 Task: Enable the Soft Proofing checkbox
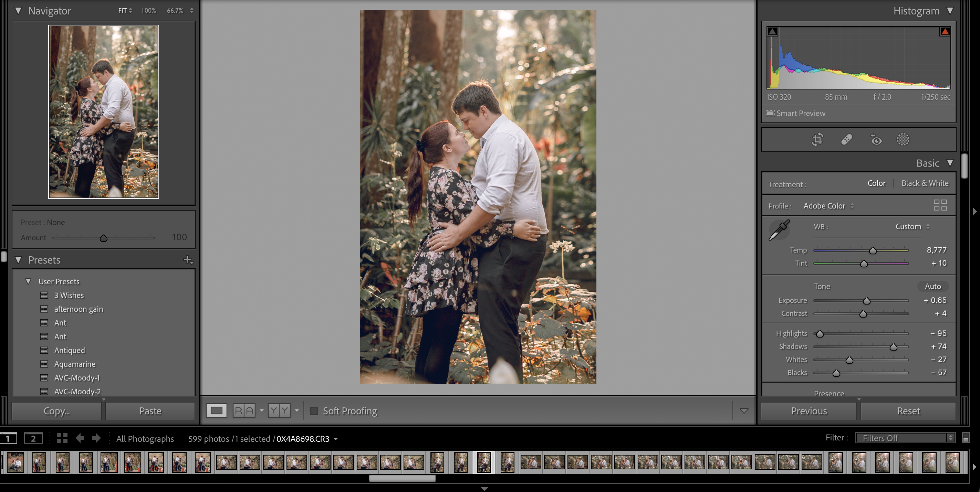[314, 411]
